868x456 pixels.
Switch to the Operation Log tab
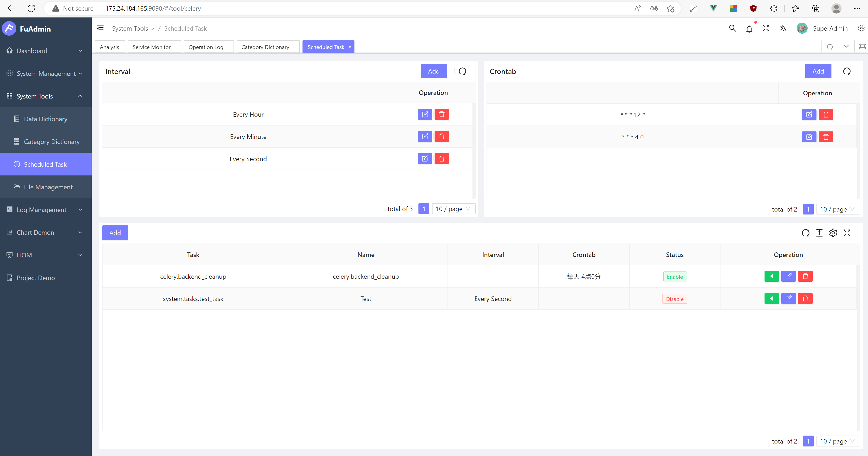click(206, 47)
